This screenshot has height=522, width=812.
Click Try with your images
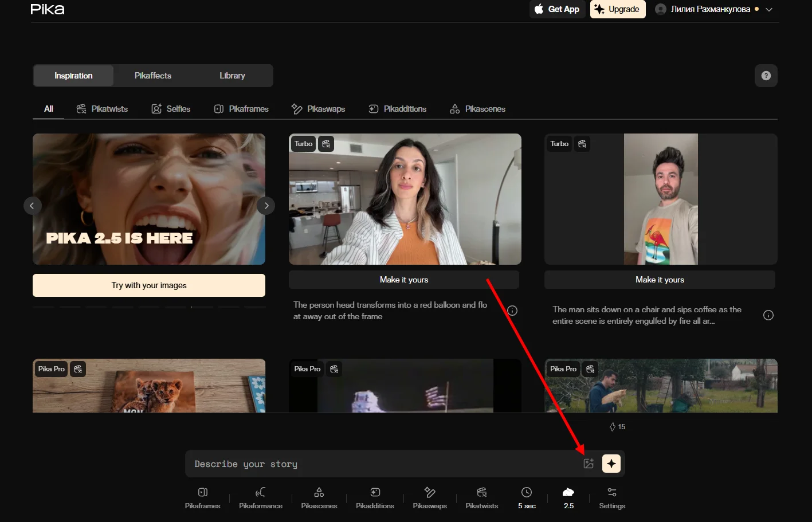149,285
